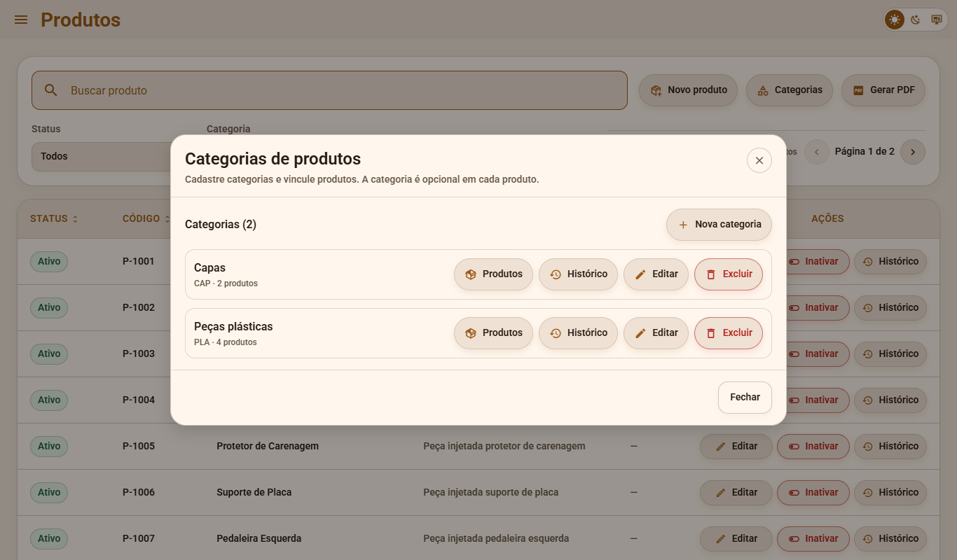
Task: Click Novo produto button
Action: point(688,90)
